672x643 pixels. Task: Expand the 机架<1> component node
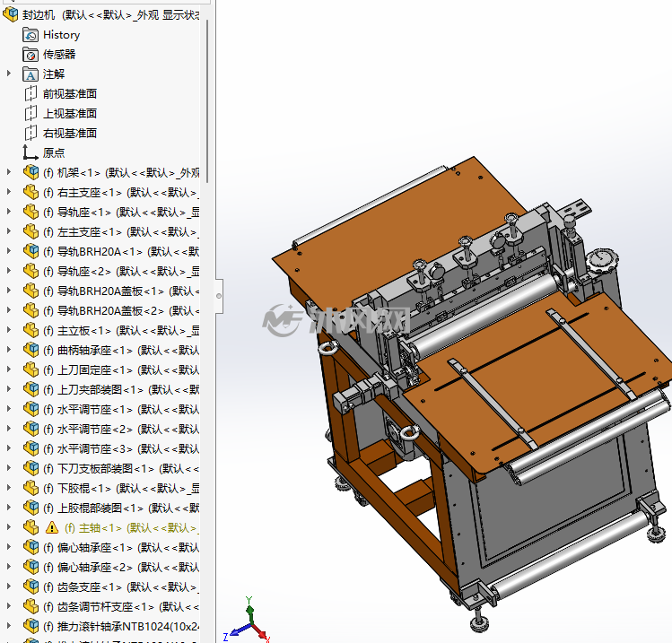[x=9, y=172]
